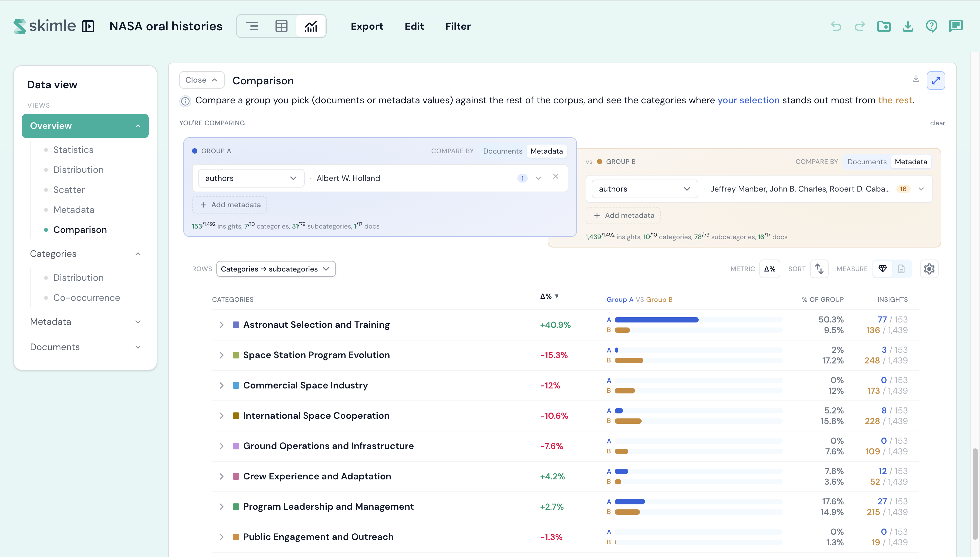Click the redo arrow icon
Viewport: 980px width, 557px height.
859,26
